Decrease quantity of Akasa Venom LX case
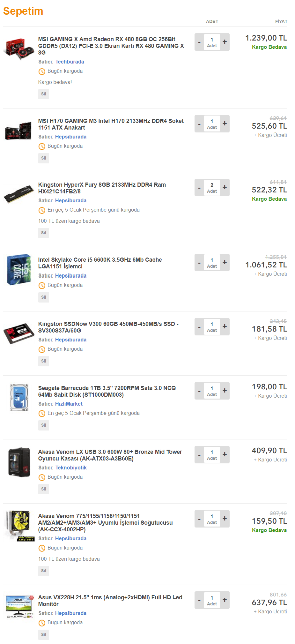 (199, 454)
